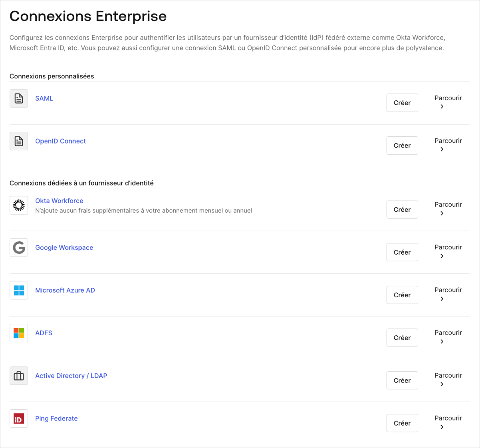Open the Google Workspace link
Screen dimensions: 480x448
64,248
